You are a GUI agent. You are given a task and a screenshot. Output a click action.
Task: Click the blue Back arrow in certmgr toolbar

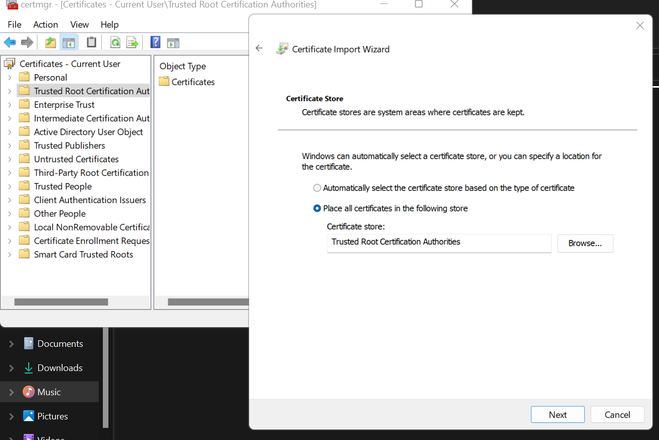point(10,42)
